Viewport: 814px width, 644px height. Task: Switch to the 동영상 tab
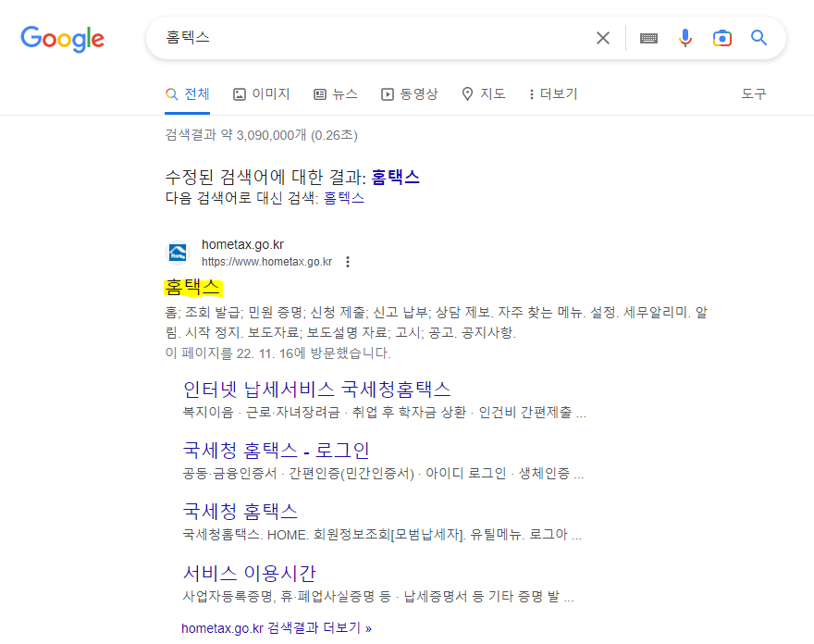pyautogui.click(x=410, y=94)
